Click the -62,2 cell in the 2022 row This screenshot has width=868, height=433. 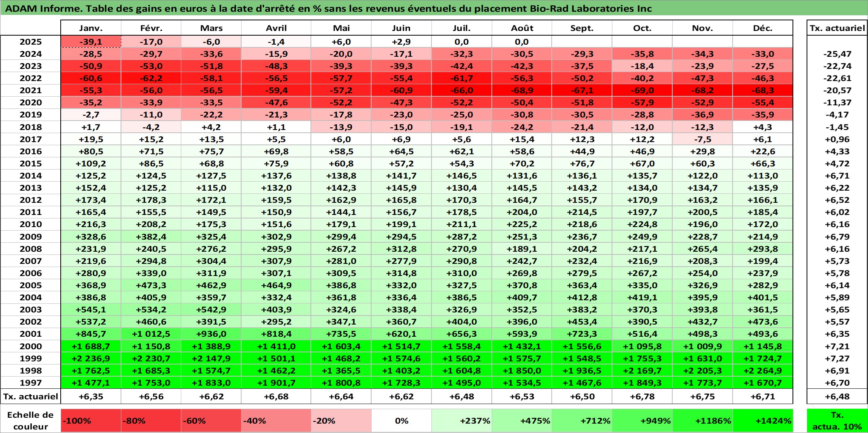point(151,78)
